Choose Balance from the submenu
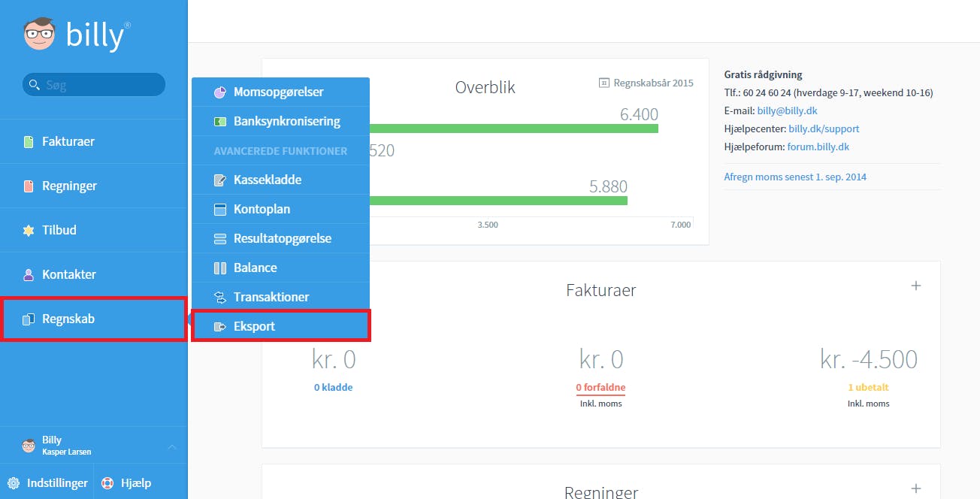This screenshot has height=499, width=980. [x=280, y=268]
